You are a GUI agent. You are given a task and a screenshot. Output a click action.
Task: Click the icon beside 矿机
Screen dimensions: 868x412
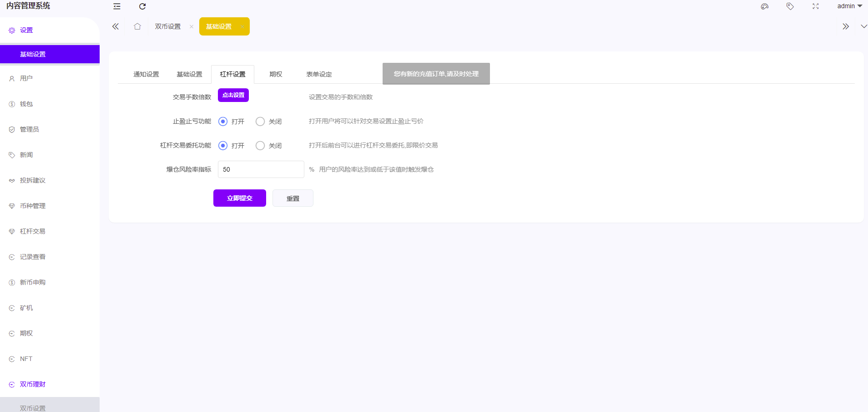pyautogui.click(x=12, y=308)
